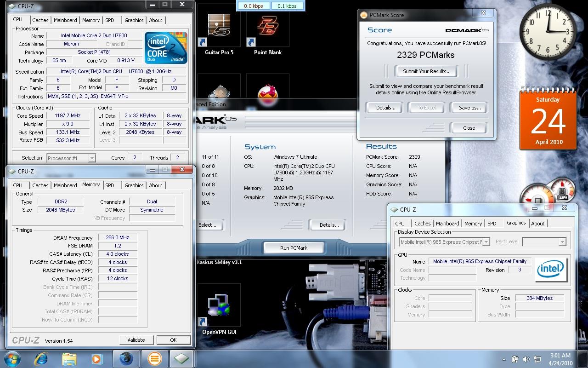This screenshot has width=588, height=368.
Task: Click CAS# Latency value '4.0 clocks'
Action: 118,254
